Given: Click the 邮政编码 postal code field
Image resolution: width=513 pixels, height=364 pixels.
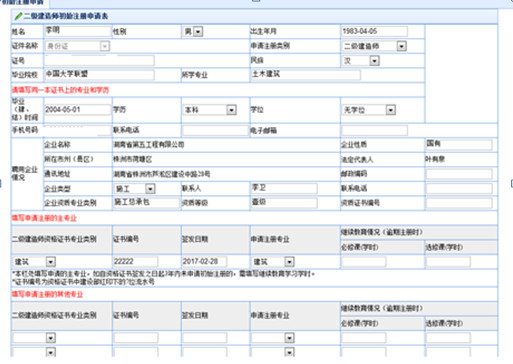Looking at the screenshot, I should click(459, 174).
